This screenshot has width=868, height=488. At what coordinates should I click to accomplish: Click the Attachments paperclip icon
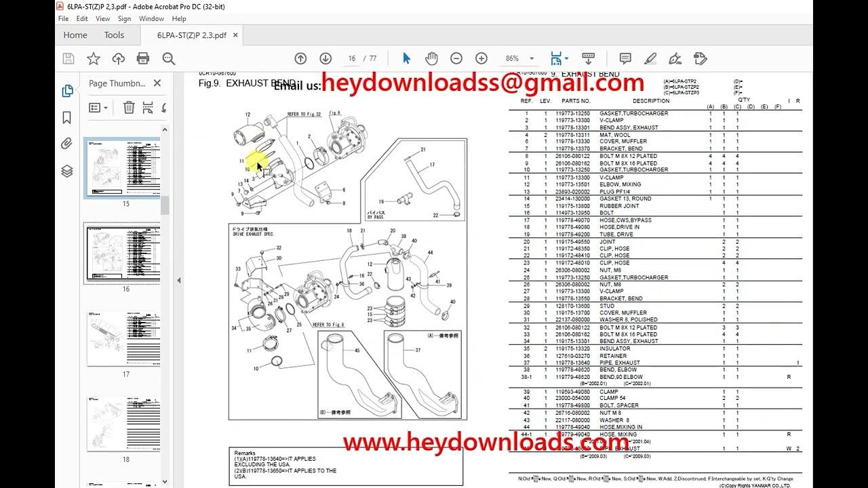(x=66, y=144)
